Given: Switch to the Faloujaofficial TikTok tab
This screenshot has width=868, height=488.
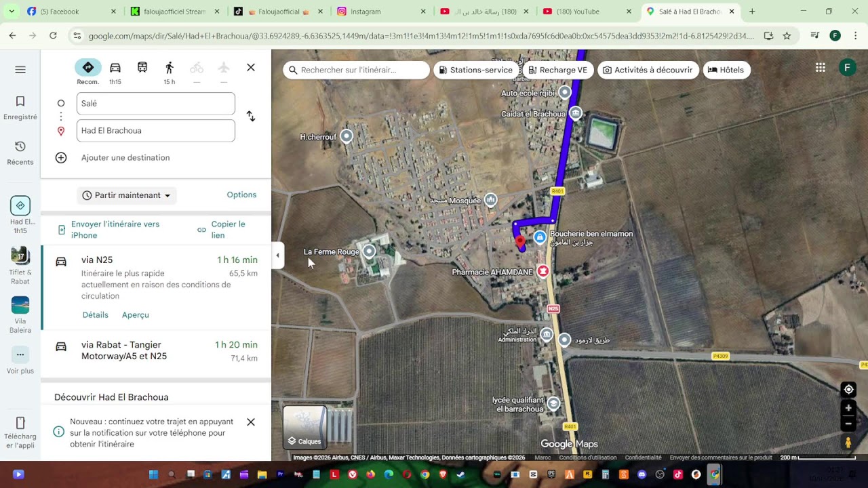Looking at the screenshot, I should tap(277, 12).
